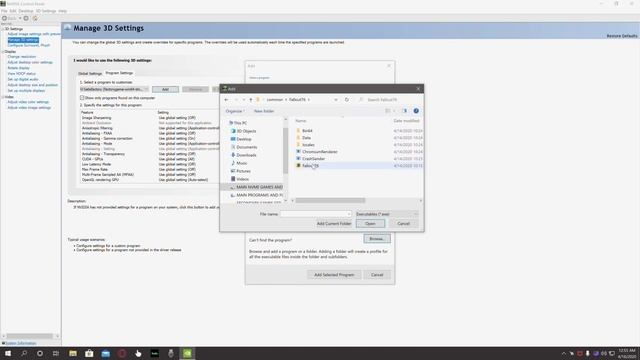640x360 pixels.
Task: Click the NVIDIA Control Panel Back button
Action: click(x=9, y=18)
